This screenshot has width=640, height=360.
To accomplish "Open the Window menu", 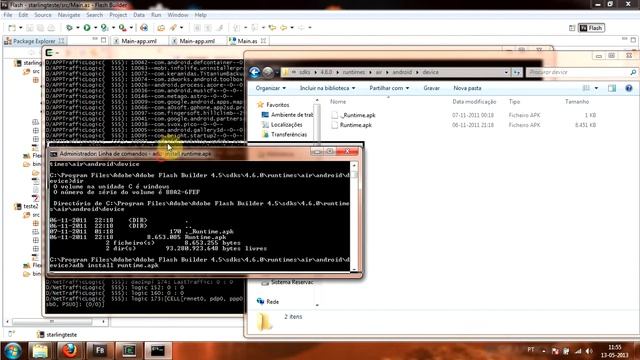I will (x=178, y=15).
